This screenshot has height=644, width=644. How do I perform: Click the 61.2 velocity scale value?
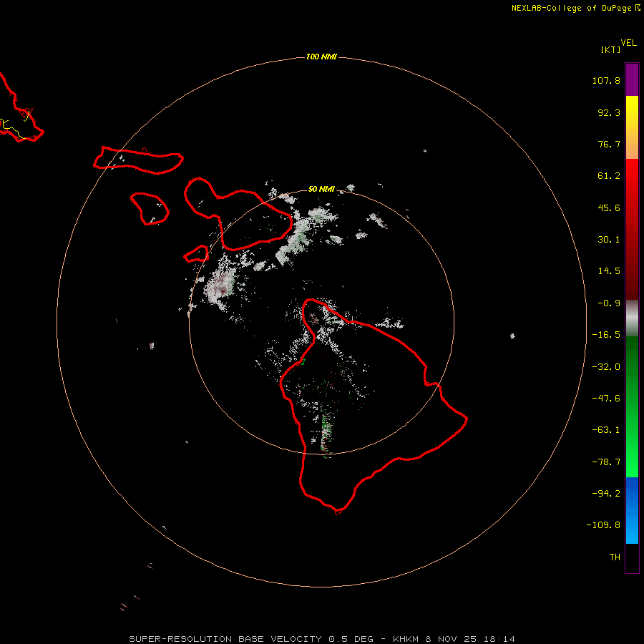coord(609,176)
